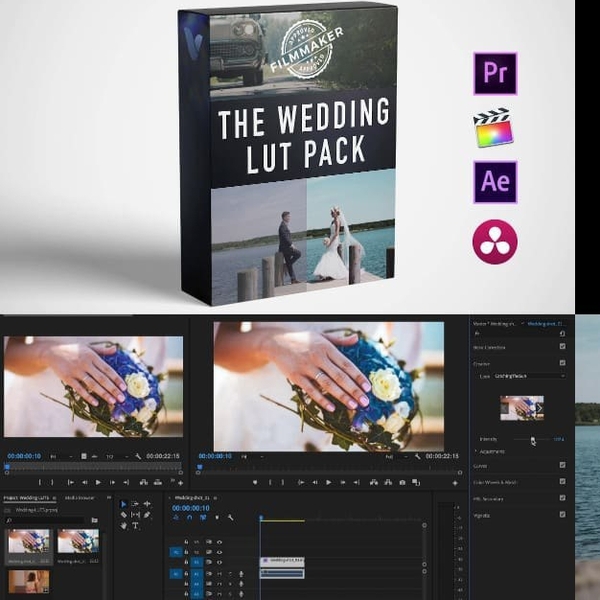Show previous Look preset preview arrow
The height and width of the screenshot is (600, 600).
[x=504, y=408]
